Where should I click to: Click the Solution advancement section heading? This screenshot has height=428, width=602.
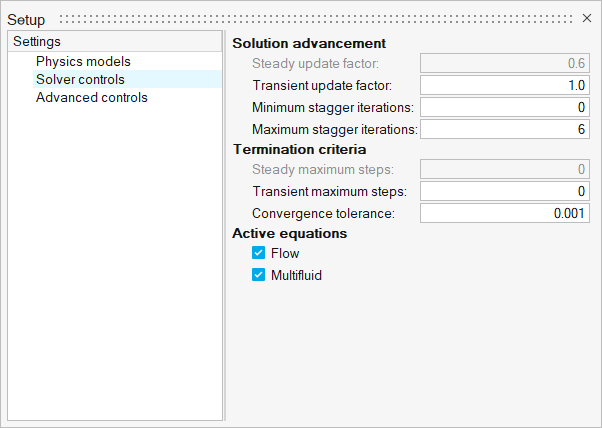(309, 44)
